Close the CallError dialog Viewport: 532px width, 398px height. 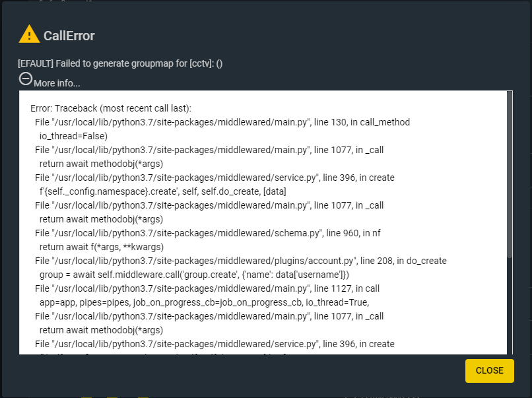click(489, 370)
